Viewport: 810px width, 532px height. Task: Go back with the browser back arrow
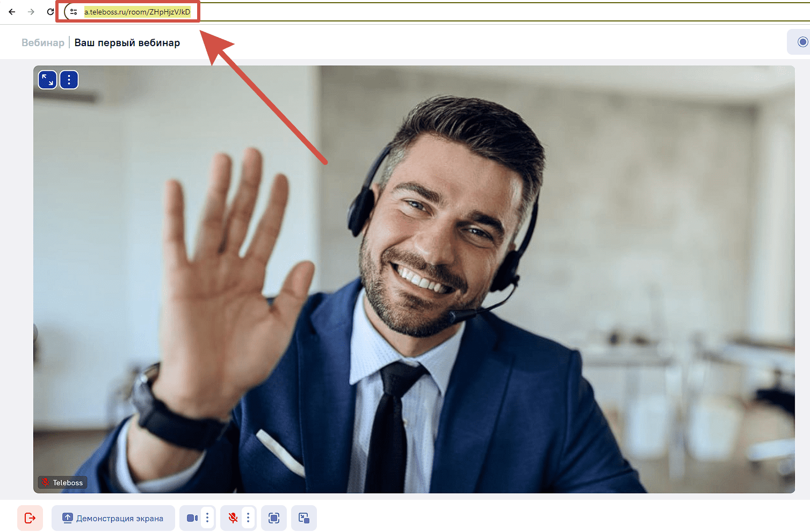pyautogui.click(x=12, y=12)
